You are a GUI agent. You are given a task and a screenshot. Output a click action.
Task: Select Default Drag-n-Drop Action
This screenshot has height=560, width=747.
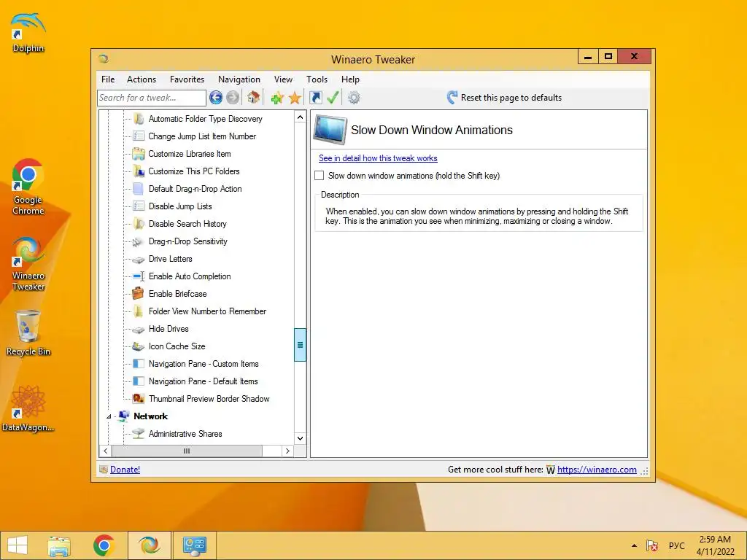[196, 189]
